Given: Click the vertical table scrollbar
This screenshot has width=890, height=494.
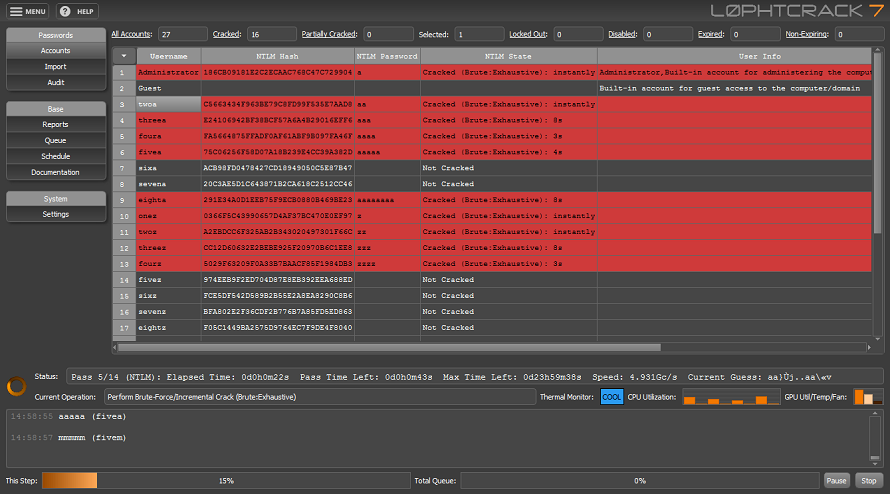Looking at the screenshot, I should tap(878, 143).
